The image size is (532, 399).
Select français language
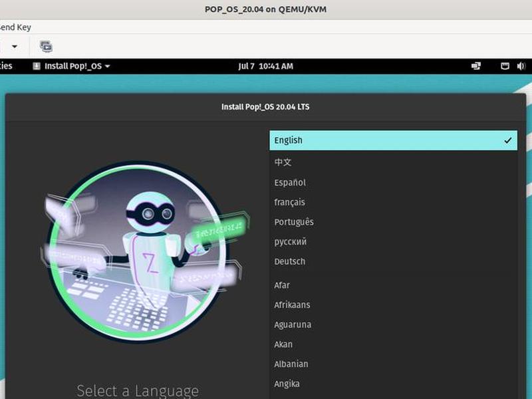point(393,202)
